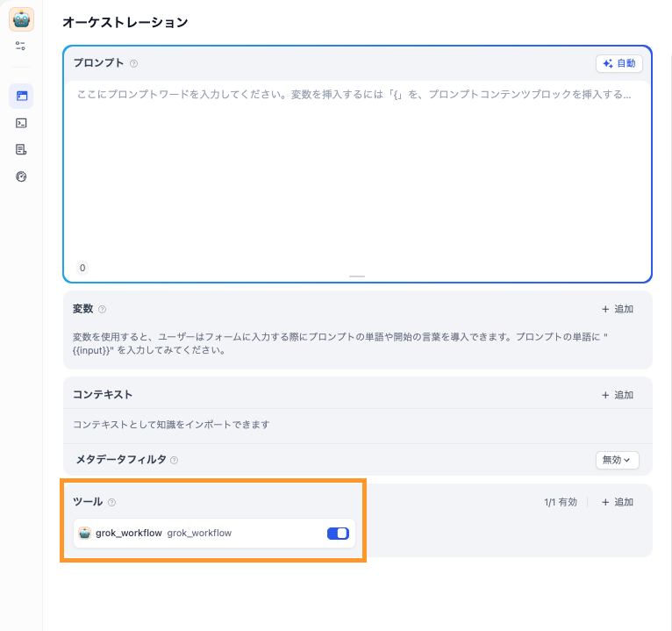Viewport: 672px width, 631px height.
Task: Select the grok_workflow tool entry
Action: tap(214, 534)
